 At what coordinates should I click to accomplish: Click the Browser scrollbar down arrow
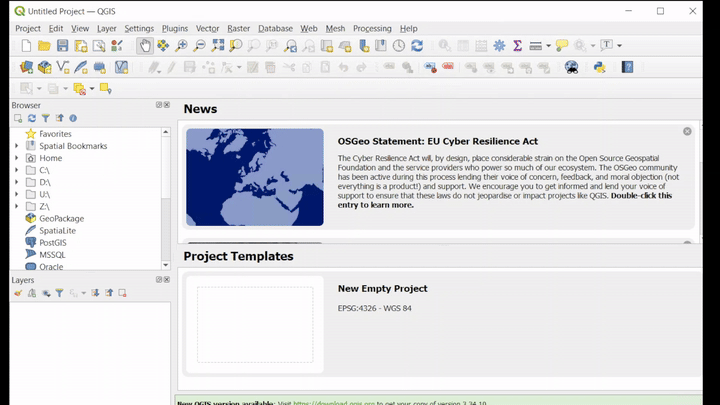point(166,265)
